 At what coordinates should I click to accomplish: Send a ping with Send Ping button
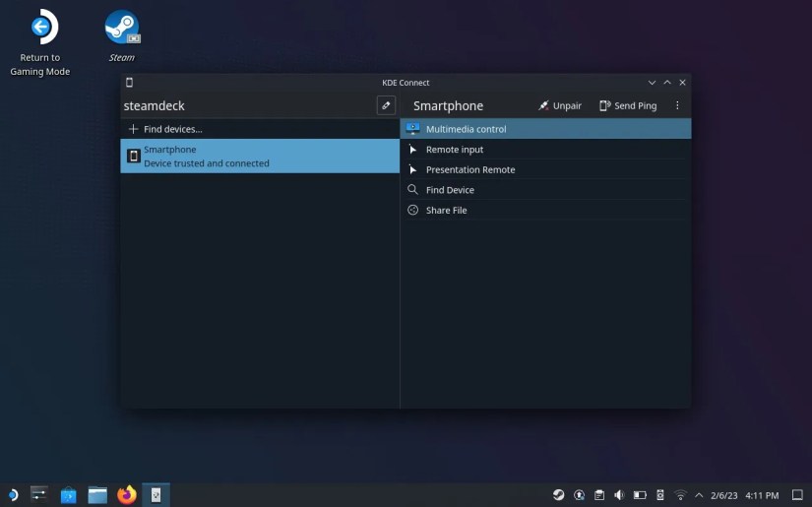[628, 105]
